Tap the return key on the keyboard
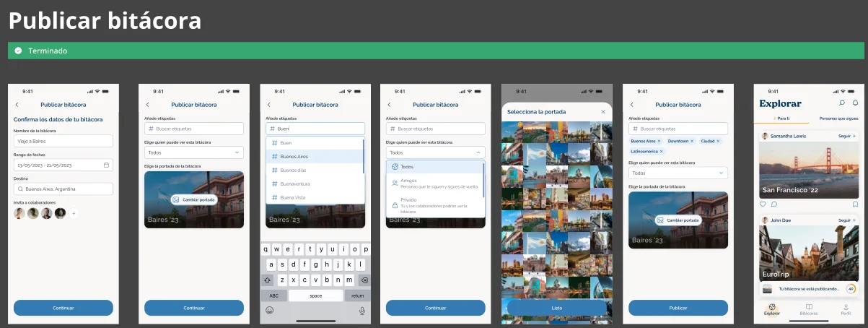Image resolution: width=868 pixels, height=328 pixels. coord(357,295)
